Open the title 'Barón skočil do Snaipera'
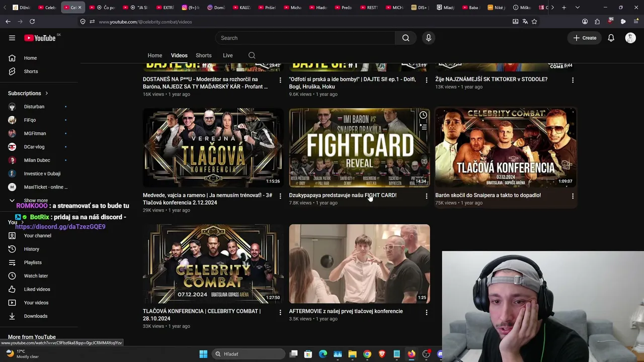 point(488,195)
